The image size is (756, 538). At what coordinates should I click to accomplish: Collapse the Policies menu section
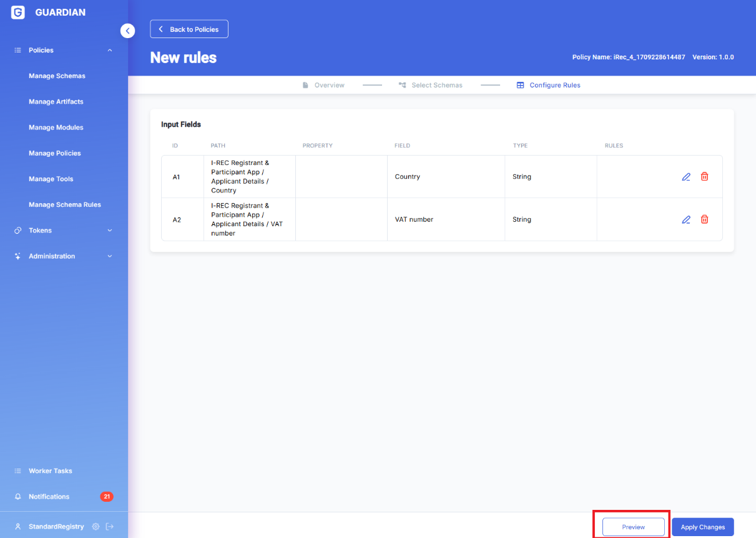click(x=110, y=50)
